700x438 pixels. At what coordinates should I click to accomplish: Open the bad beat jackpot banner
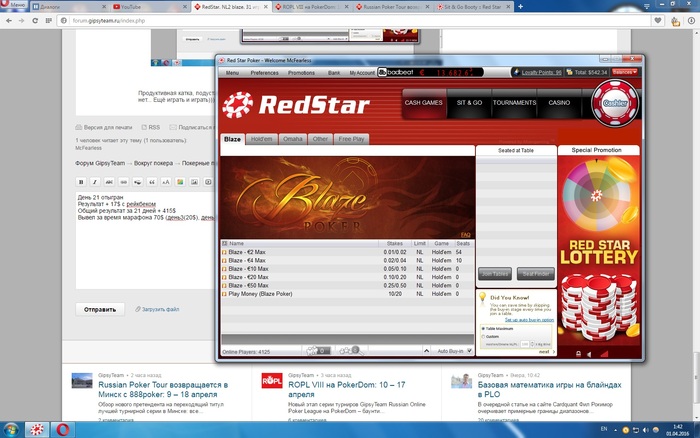(x=430, y=72)
